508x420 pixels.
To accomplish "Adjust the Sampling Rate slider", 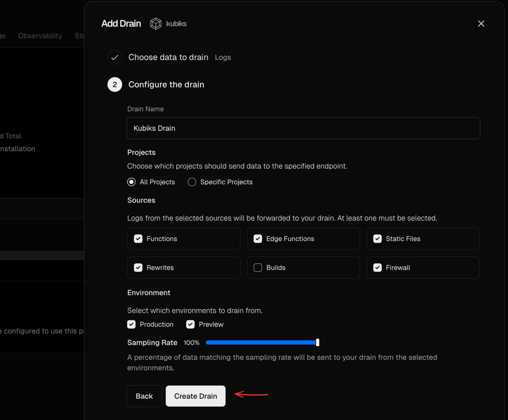I will 317,343.
